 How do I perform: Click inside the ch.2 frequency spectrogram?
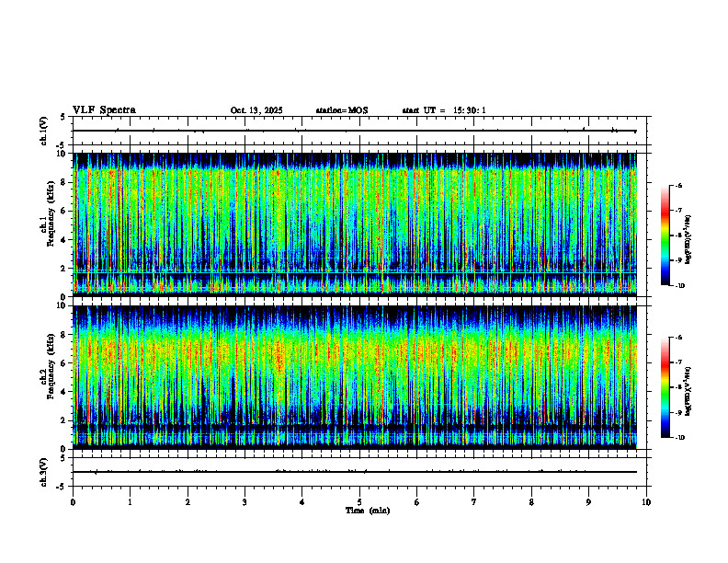tap(355, 377)
